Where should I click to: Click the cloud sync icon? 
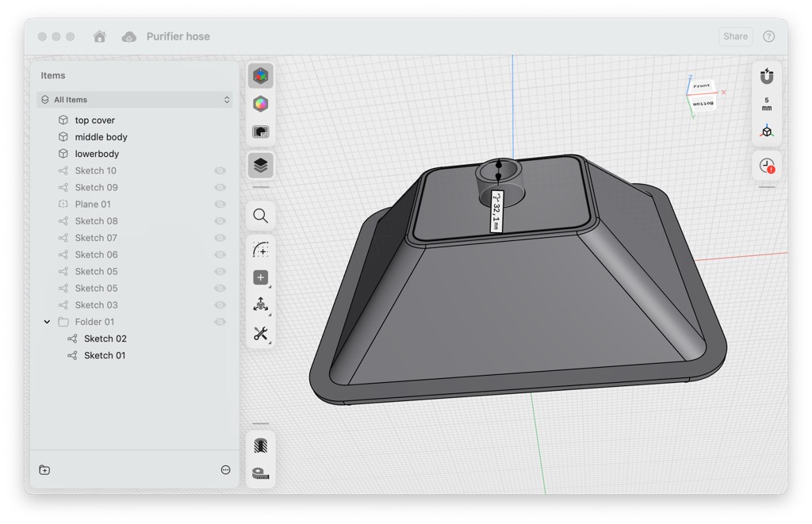[x=128, y=36]
